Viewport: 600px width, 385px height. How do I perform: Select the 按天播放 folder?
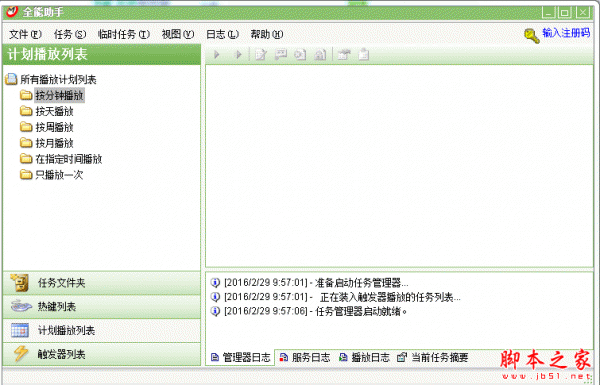point(54,111)
